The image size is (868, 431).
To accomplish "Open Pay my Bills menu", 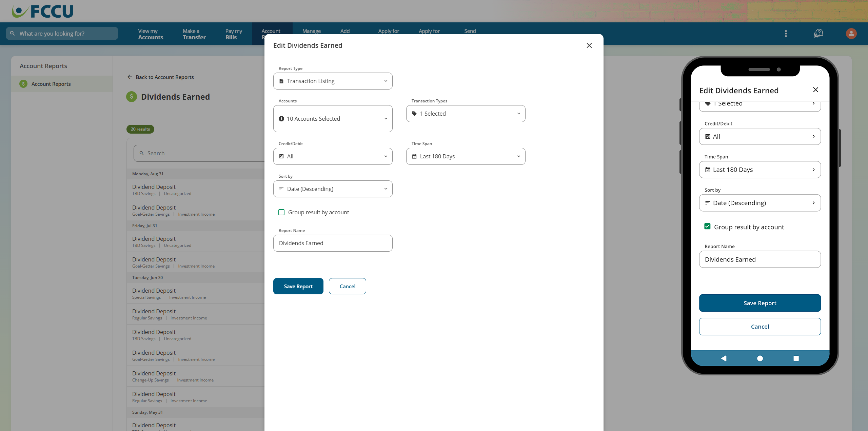I will coord(234,34).
